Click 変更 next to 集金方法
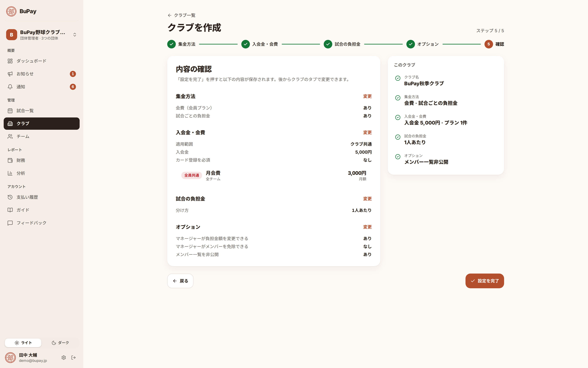The width and height of the screenshot is (588, 368). click(x=367, y=96)
